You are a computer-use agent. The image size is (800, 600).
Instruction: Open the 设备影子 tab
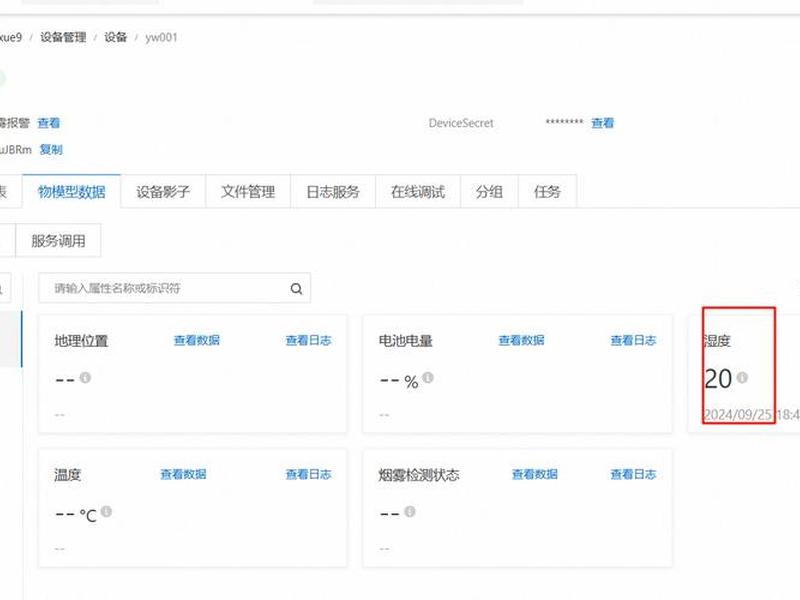coord(163,192)
